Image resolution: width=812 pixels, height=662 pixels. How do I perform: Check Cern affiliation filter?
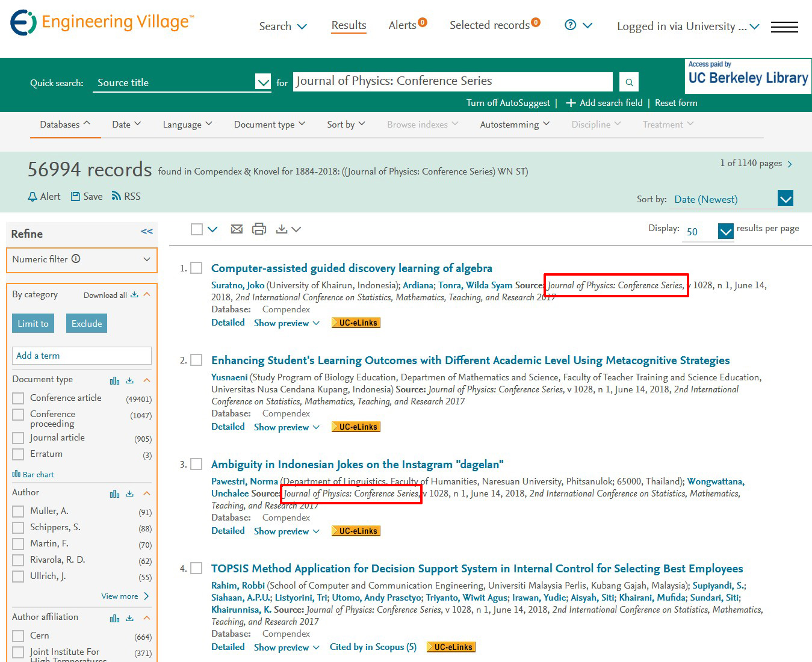coord(19,636)
